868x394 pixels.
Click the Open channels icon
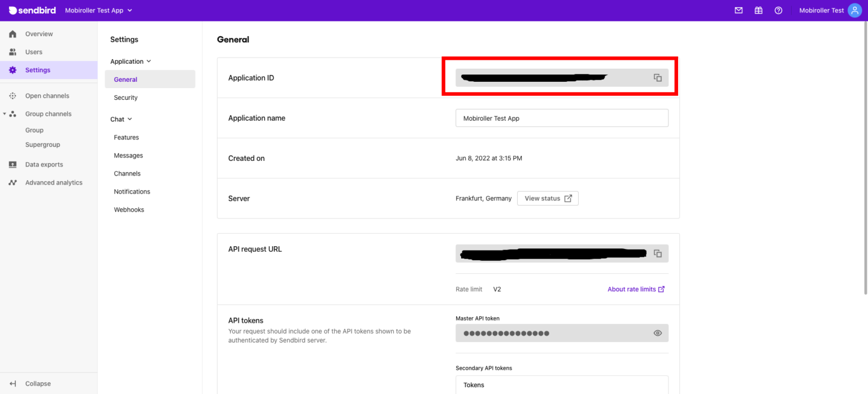click(13, 96)
